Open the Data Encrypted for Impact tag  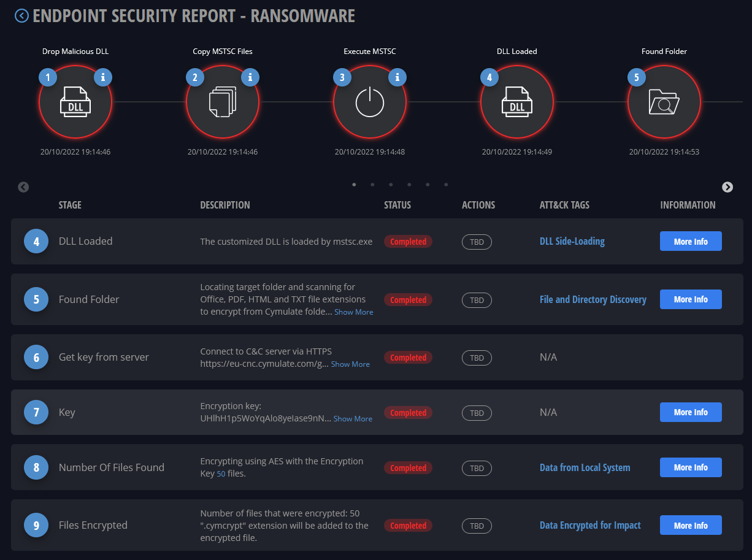tap(590, 525)
